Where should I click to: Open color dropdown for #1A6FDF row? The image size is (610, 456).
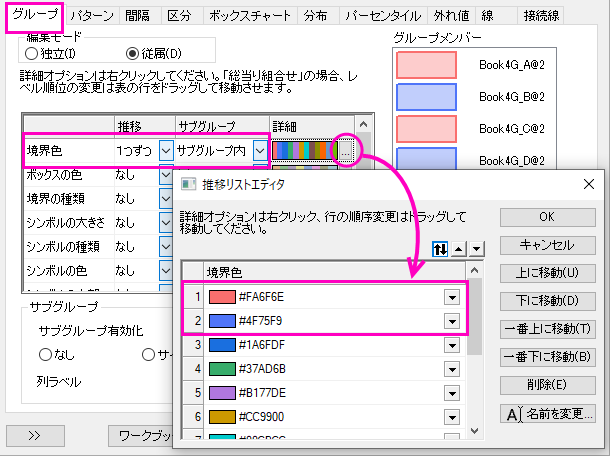[452, 346]
